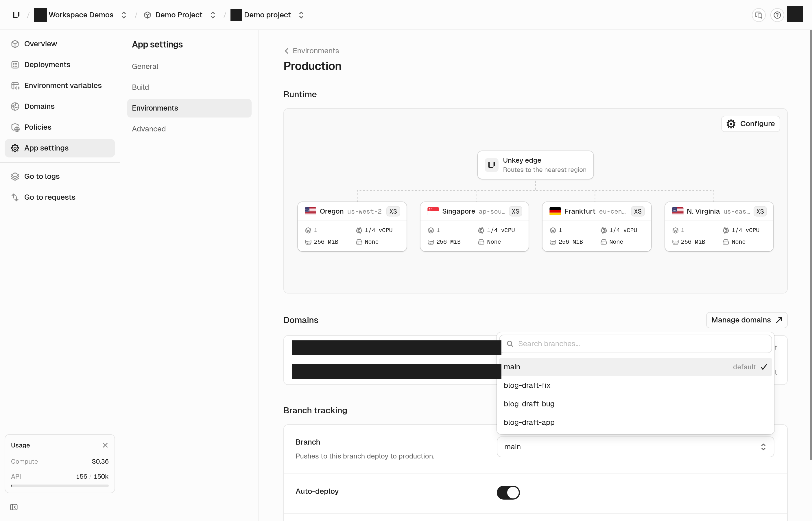Click the Policies shield icon
Viewport: 812px width, 521px height.
coord(15,127)
